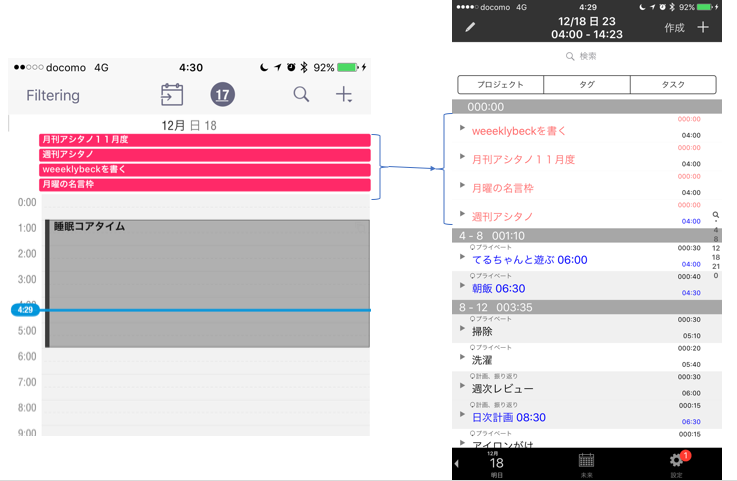
Task: Tap the Filtering button
Action: (x=53, y=96)
